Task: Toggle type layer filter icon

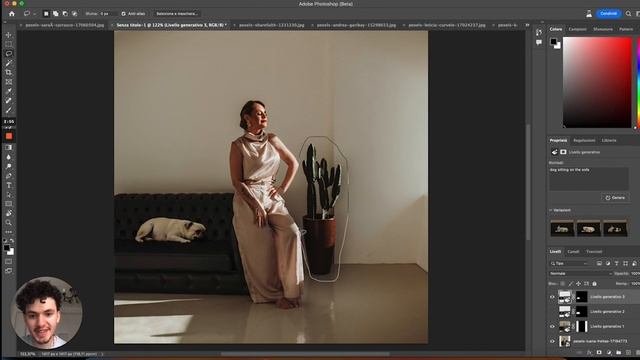Action: click(616, 263)
